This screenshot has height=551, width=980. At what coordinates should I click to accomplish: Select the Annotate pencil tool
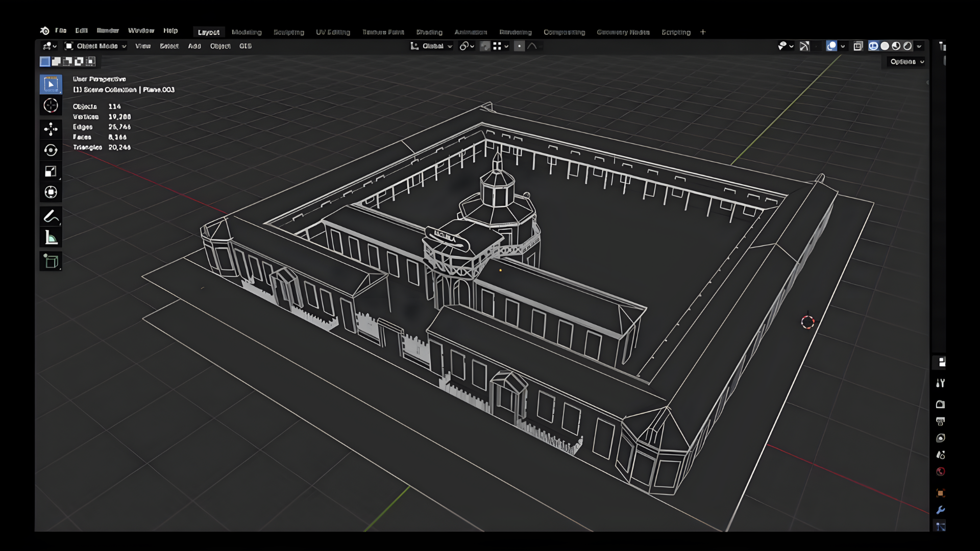pos(51,216)
